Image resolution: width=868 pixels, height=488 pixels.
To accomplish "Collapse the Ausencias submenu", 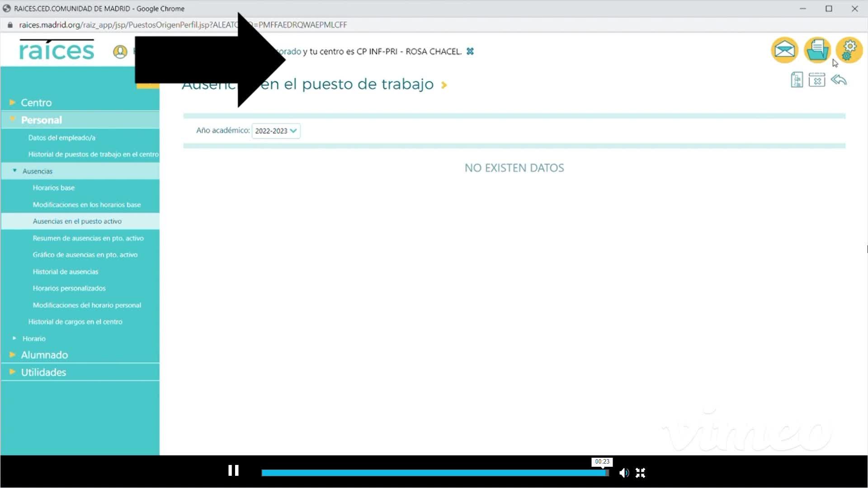I will tap(37, 171).
